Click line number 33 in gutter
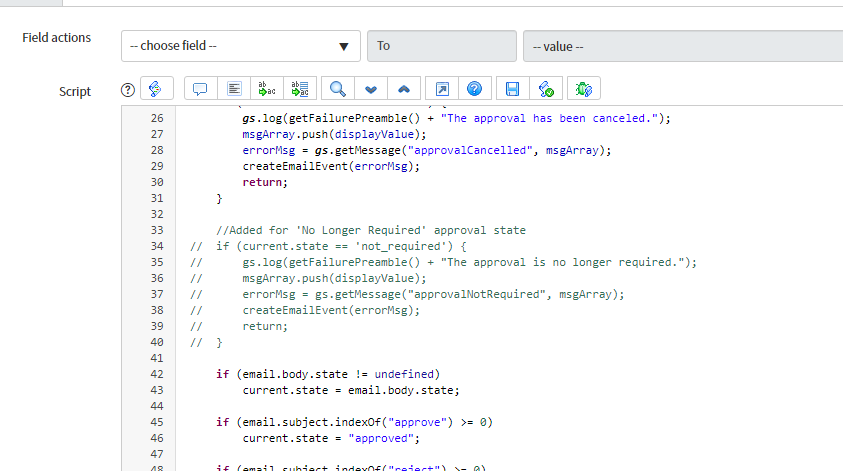This screenshot has width=843, height=471. [157, 230]
